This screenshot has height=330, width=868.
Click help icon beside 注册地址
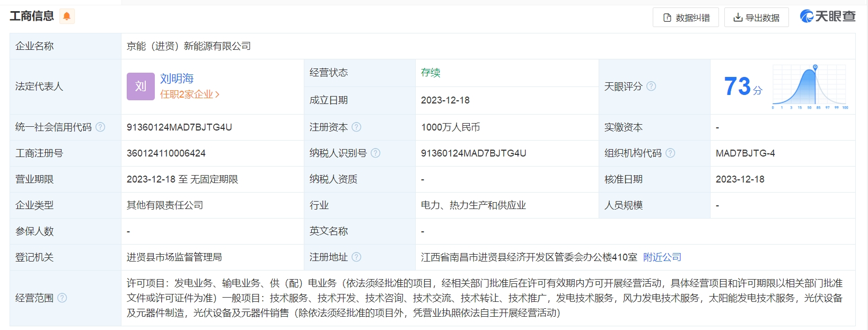pyautogui.click(x=356, y=257)
